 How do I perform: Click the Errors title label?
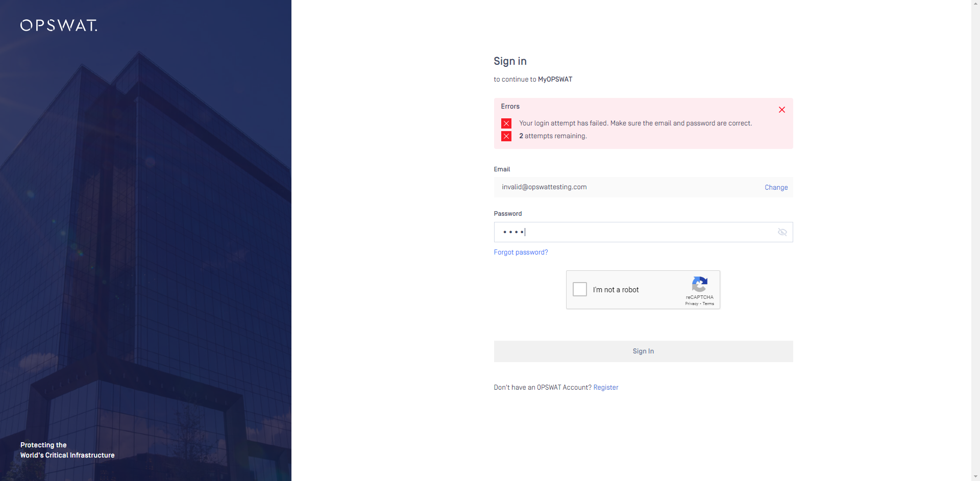[x=510, y=107]
